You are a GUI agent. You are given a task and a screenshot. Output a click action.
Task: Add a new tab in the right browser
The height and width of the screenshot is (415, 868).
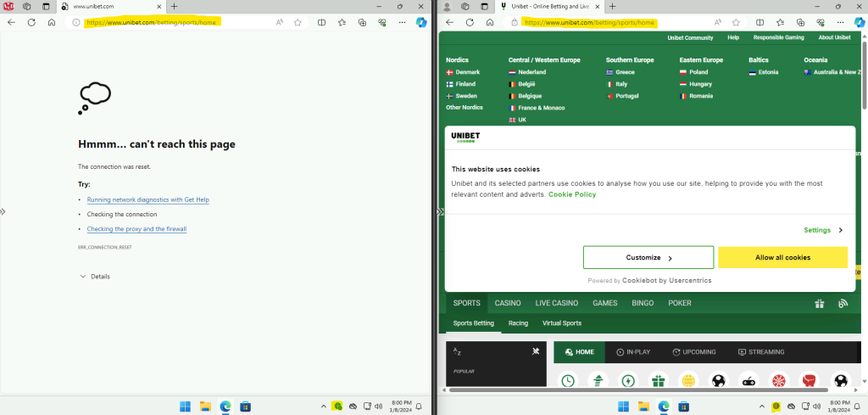(612, 7)
